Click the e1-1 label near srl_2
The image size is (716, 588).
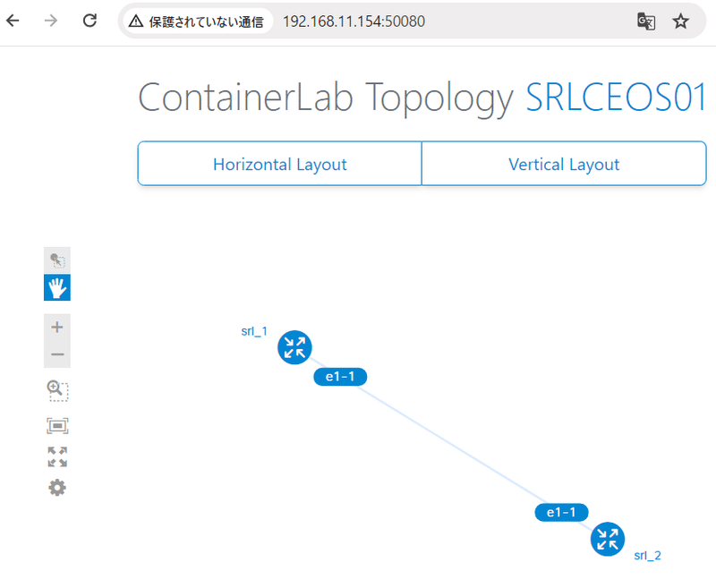coord(561,512)
